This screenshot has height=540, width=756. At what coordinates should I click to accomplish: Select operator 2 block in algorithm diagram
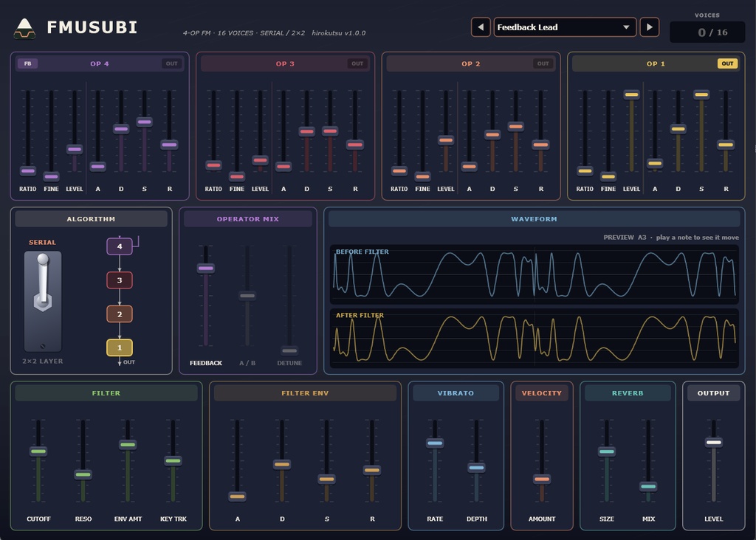click(x=120, y=314)
